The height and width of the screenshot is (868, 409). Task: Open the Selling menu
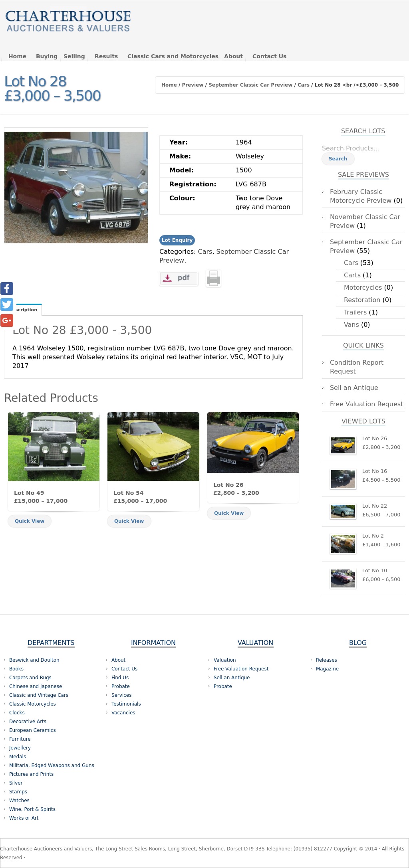74,56
